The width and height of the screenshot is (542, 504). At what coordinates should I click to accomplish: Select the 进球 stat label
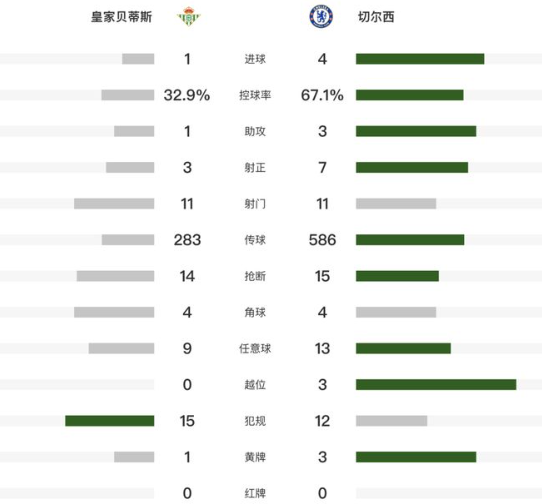point(255,59)
